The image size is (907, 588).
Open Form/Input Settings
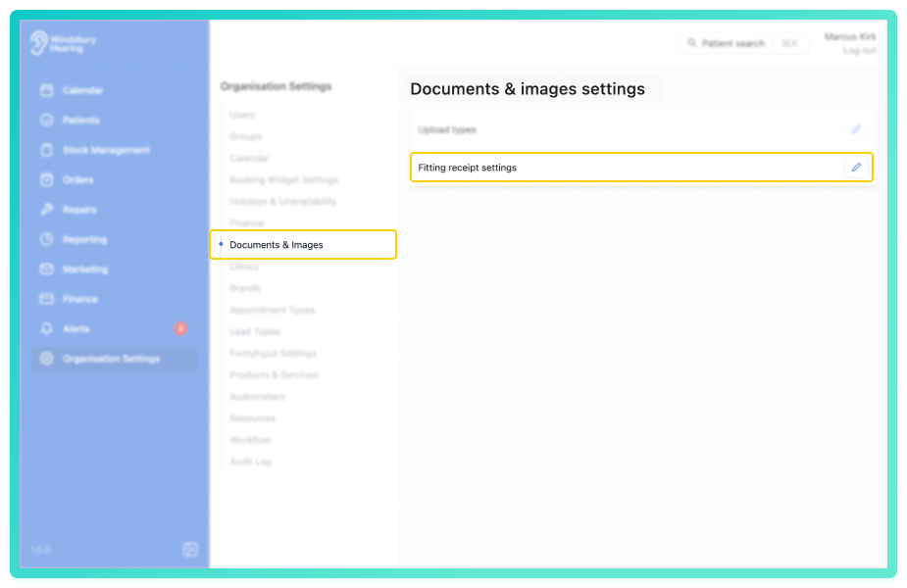(x=273, y=353)
